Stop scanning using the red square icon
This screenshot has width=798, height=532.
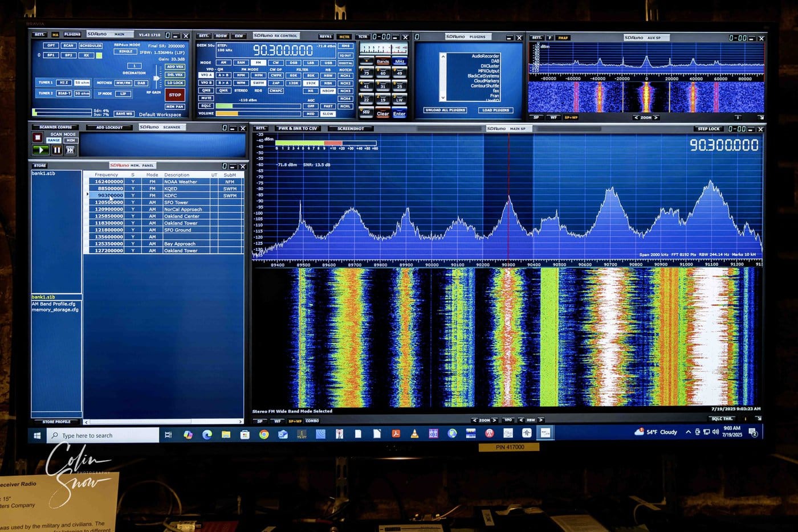[38, 137]
